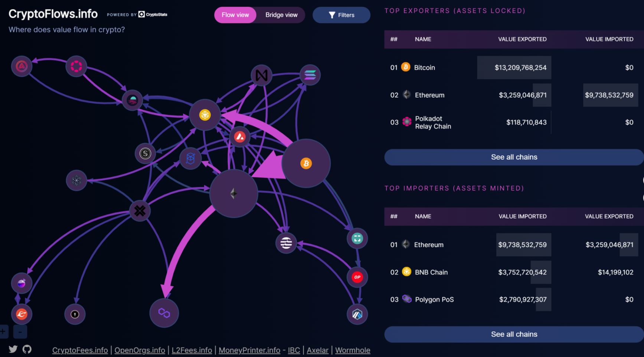This screenshot has height=357, width=644.
Task: Select the Polkadot Relay Chain row
Action: tap(514, 122)
